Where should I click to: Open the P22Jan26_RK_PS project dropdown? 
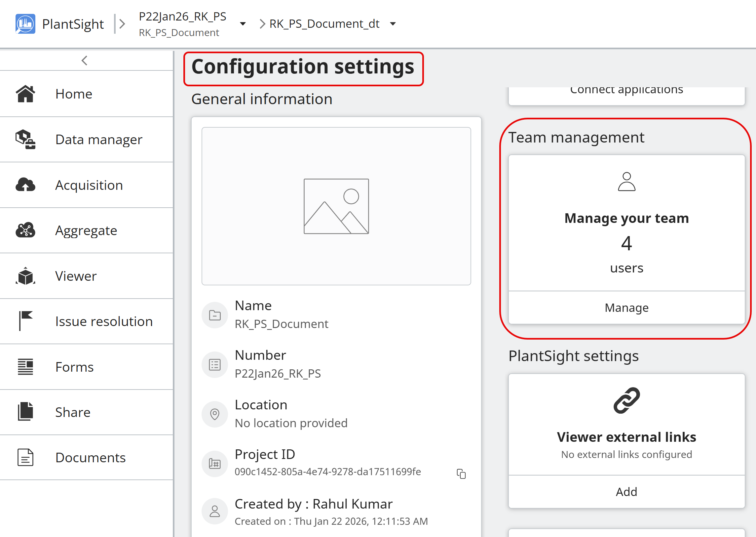(243, 24)
